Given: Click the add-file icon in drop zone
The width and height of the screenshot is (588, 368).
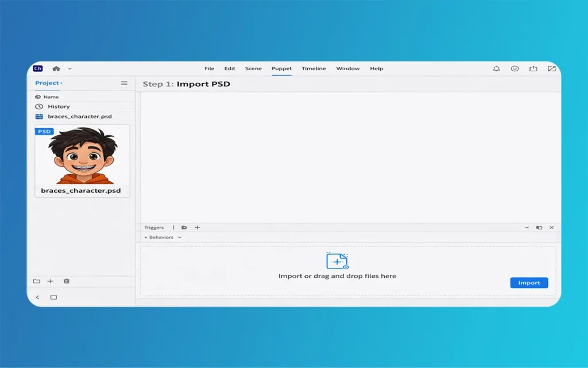Looking at the screenshot, I should pyautogui.click(x=337, y=260).
